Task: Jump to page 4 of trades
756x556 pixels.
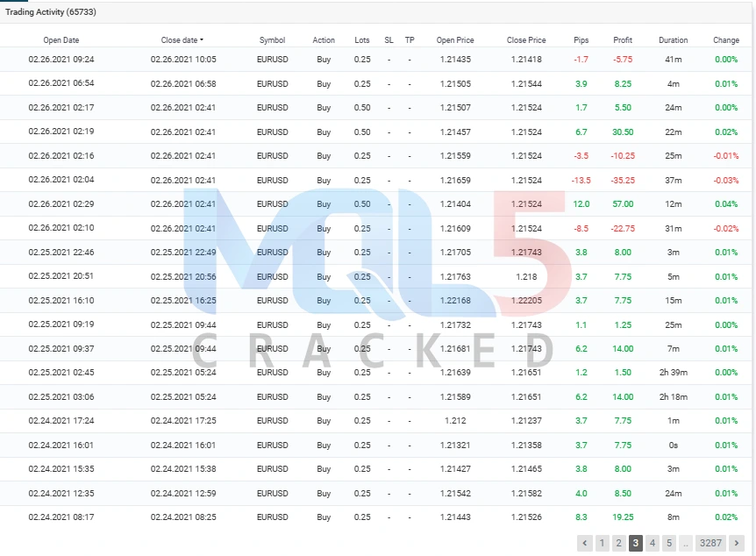Action: (652, 543)
